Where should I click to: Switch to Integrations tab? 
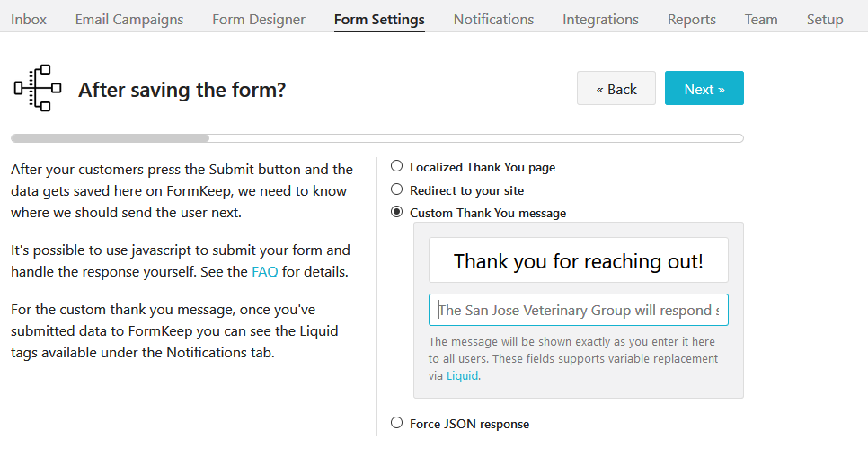point(600,19)
